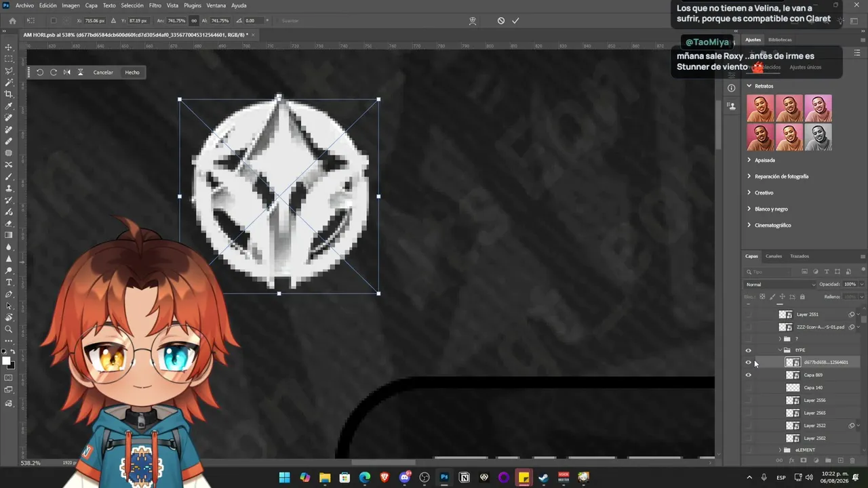Image resolution: width=868 pixels, height=488 pixels.
Task: Click the foreground color swatch
Action: pos(7,361)
